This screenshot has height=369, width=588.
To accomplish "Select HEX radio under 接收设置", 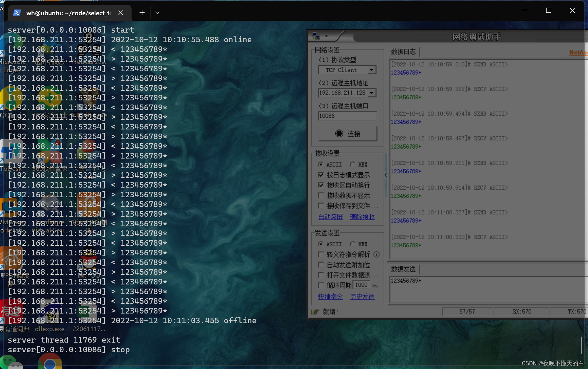I will tap(353, 164).
